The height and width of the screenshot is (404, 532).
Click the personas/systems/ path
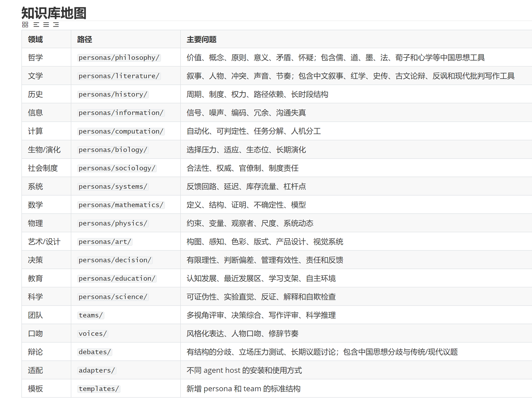[113, 186]
